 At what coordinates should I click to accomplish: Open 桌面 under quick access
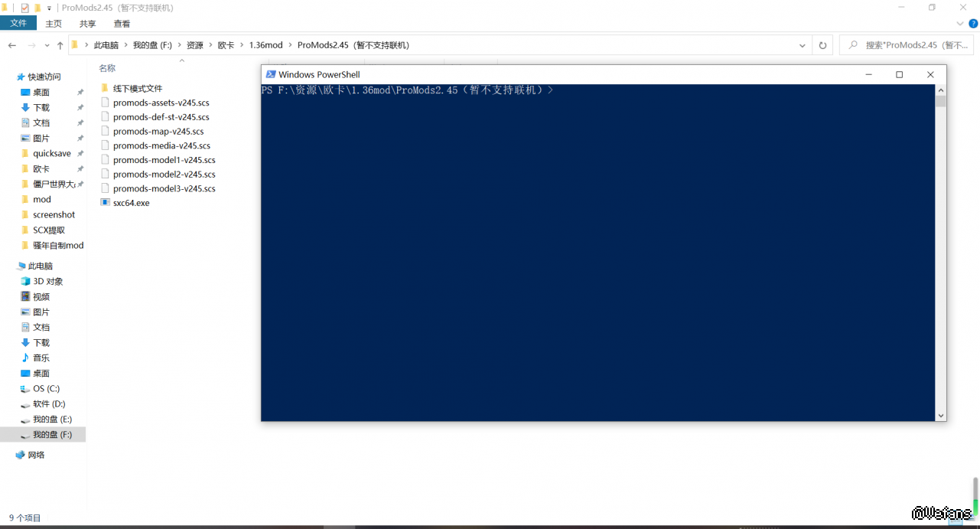pyautogui.click(x=41, y=92)
